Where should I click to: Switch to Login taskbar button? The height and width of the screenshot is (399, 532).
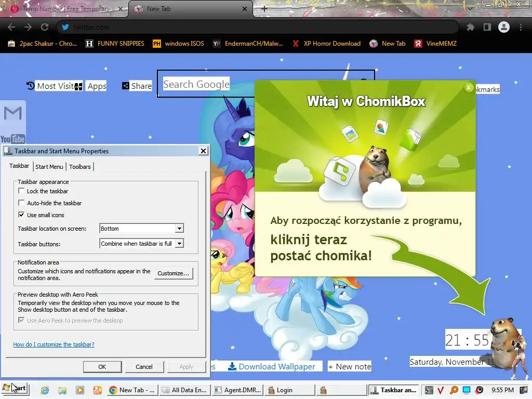click(x=290, y=390)
